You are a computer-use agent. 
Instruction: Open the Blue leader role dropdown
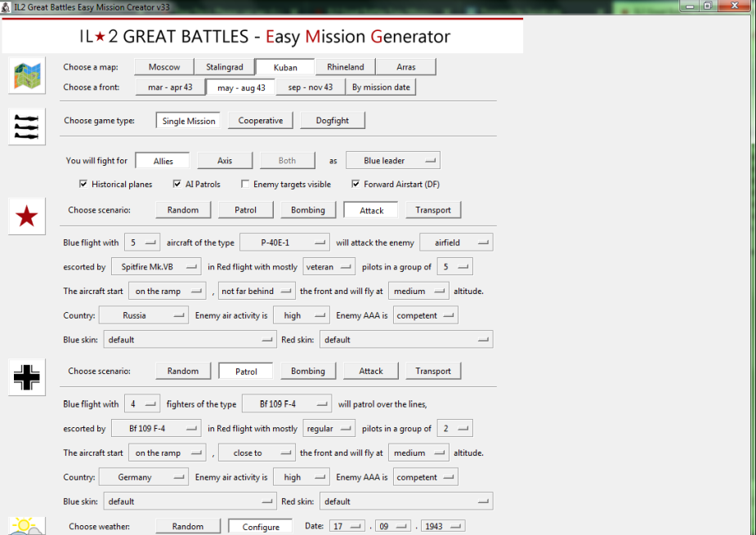coord(393,160)
